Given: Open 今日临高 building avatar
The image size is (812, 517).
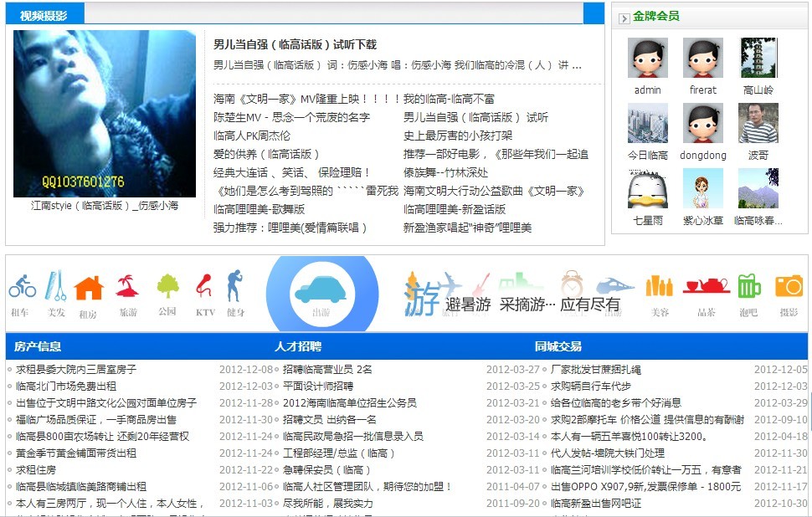Looking at the screenshot, I should [x=647, y=123].
